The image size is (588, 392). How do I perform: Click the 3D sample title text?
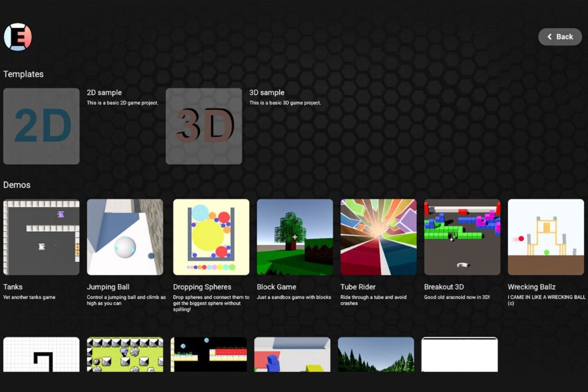click(x=267, y=92)
